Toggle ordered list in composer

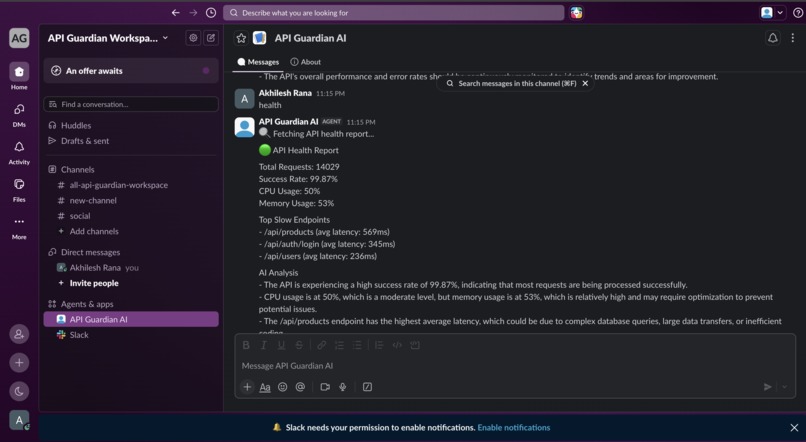tap(339, 345)
